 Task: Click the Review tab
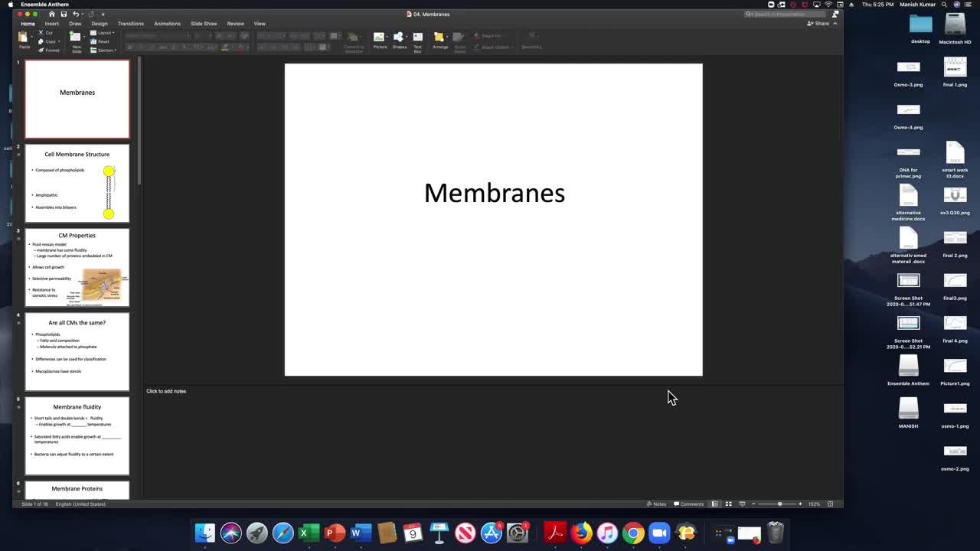[235, 24]
